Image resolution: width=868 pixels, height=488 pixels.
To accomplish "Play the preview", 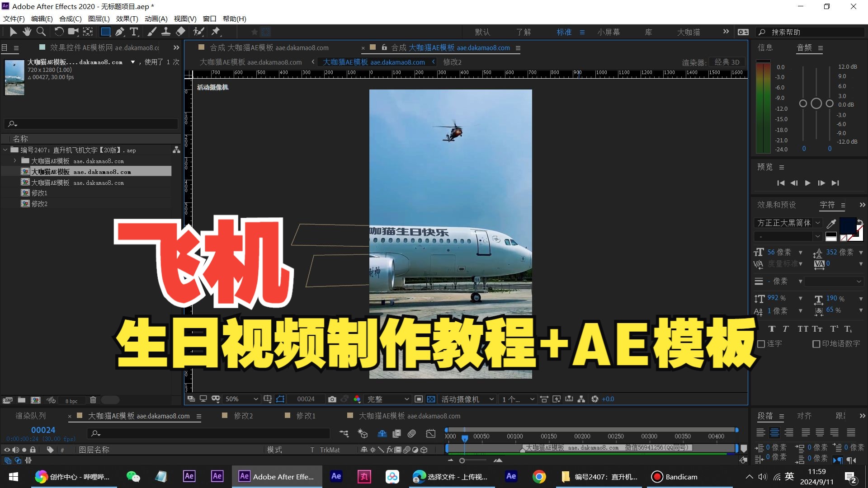I will (807, 183).
